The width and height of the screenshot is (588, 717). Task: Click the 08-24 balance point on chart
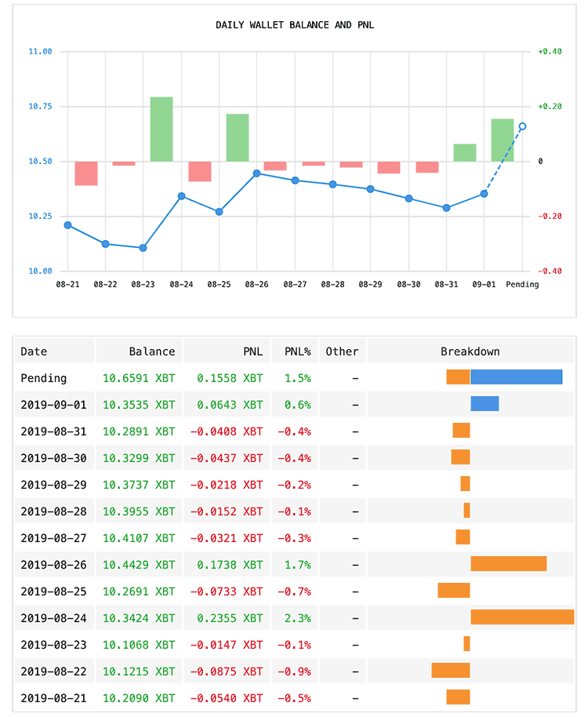(x=181, y=196)
